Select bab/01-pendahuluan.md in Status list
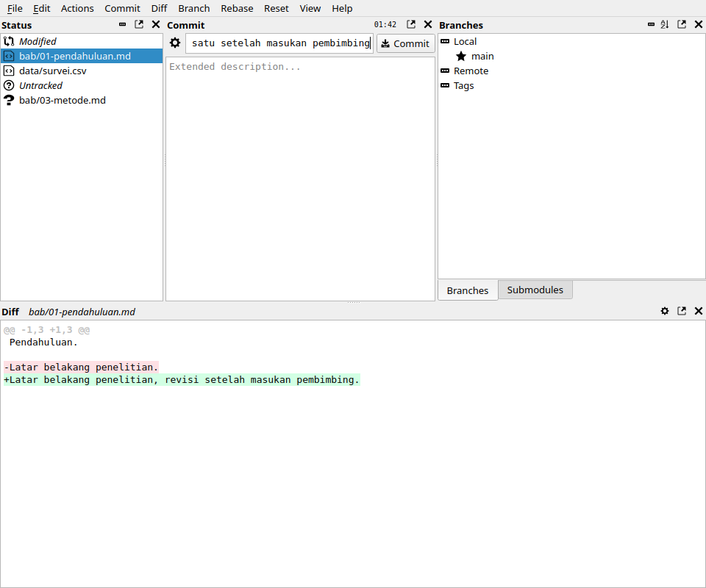The image size is (706, 588). (82, 57)
